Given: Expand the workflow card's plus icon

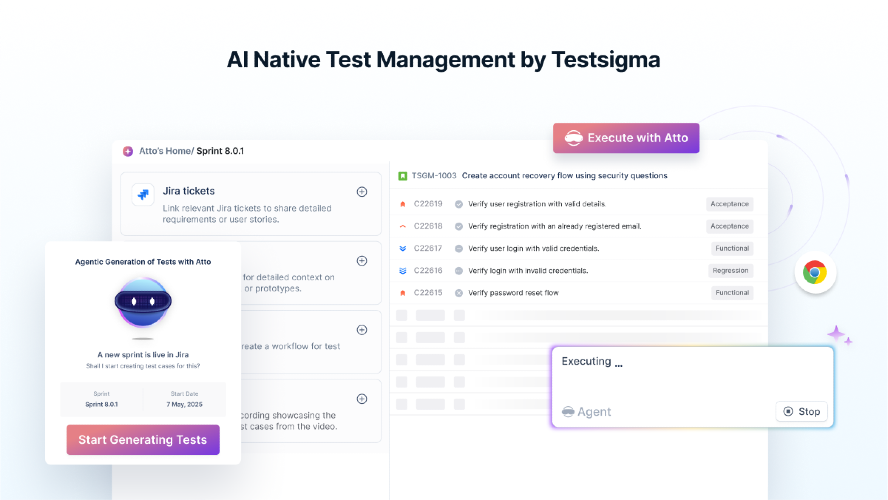Looking at the screenshot, I should [362, 330].
